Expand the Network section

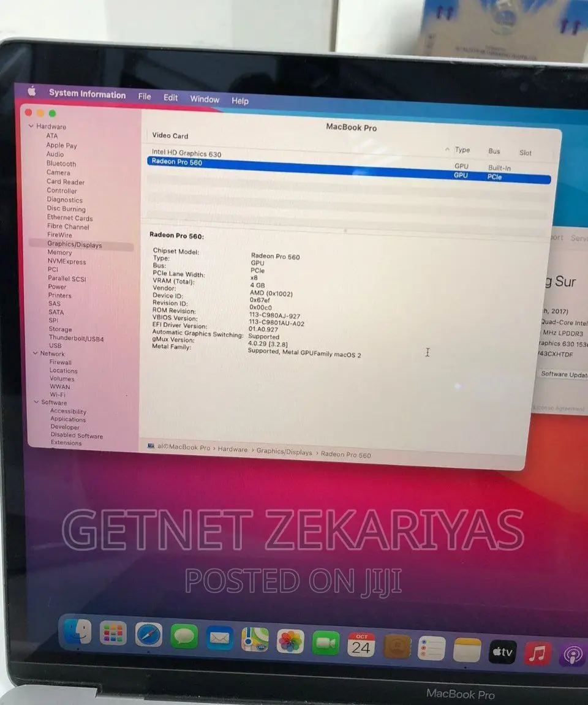tap(35, 353)
